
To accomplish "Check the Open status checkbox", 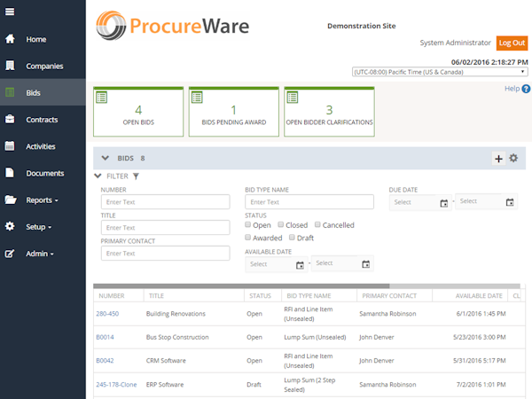I will coord(248,224).
